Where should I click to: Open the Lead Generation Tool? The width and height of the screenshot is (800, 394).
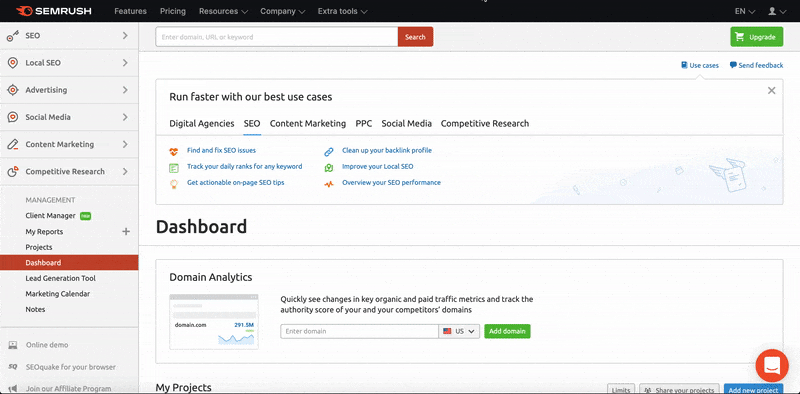coord(61,278)
